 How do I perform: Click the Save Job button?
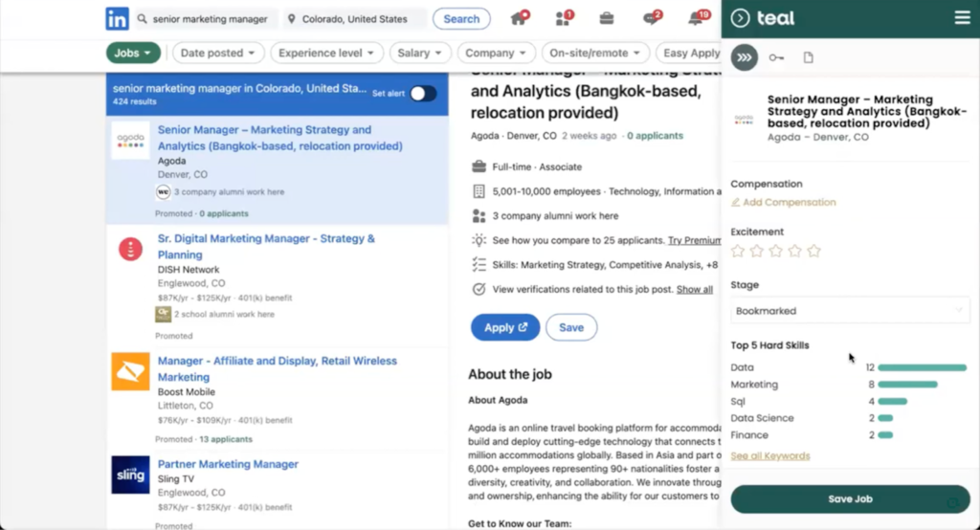coord(850,498)
